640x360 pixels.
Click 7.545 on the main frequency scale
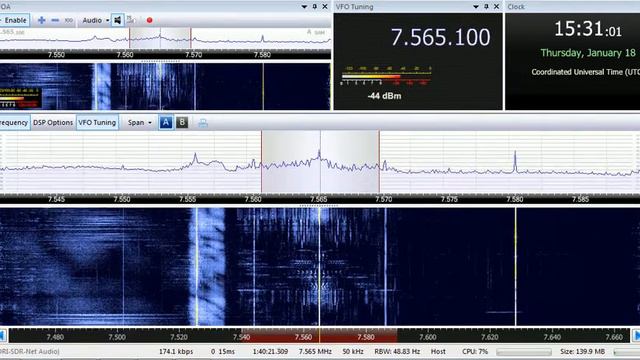[x=56, y=199]
